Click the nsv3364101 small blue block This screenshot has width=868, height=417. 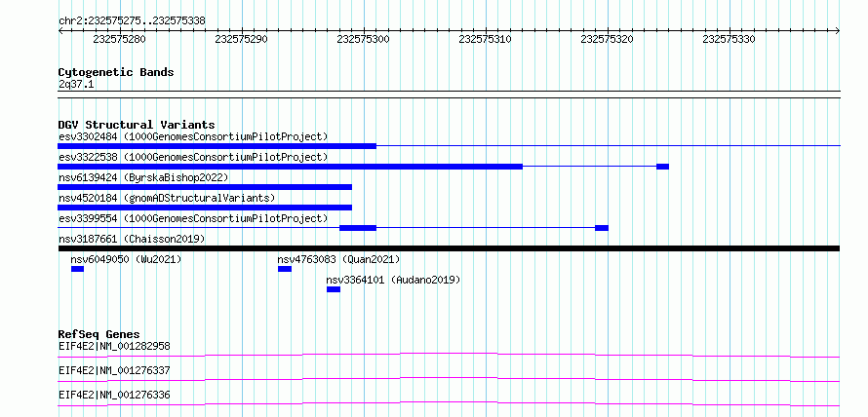[334, 289]
